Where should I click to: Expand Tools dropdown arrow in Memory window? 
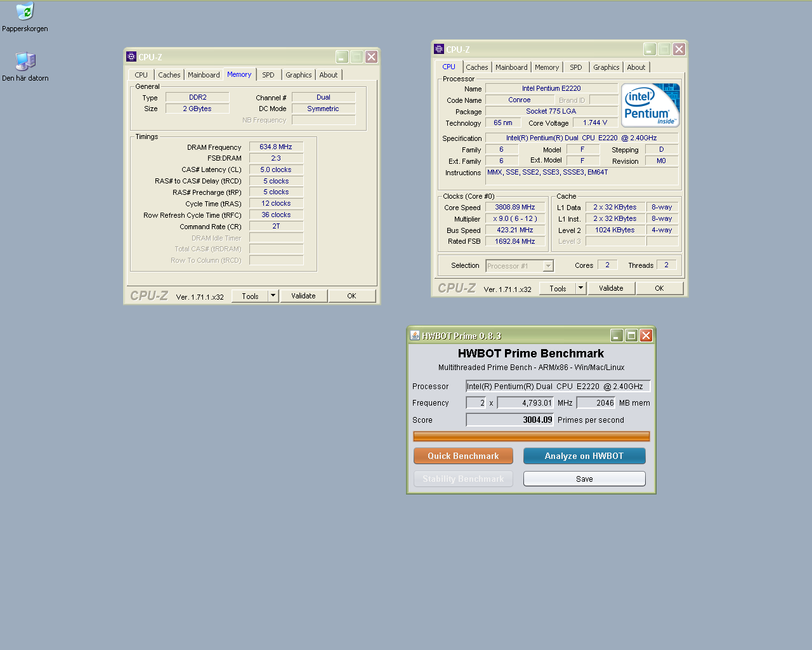[x=273, y=296]
